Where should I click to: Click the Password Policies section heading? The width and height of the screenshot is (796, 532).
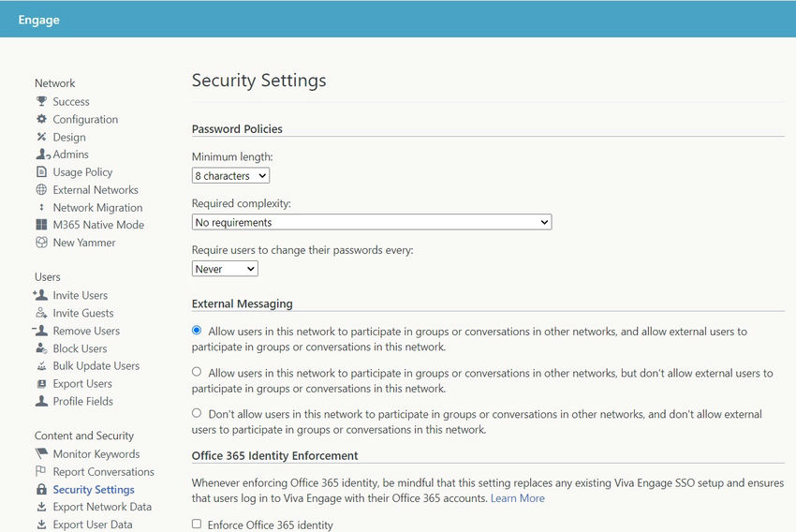pyautogui.click(x=237, y=129)
